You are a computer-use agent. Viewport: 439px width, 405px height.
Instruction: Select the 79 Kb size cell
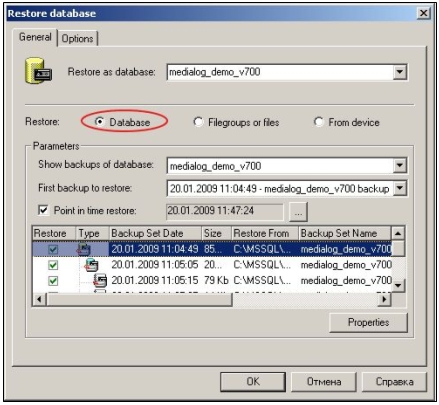pyautogui.click(x=216, y=281)
